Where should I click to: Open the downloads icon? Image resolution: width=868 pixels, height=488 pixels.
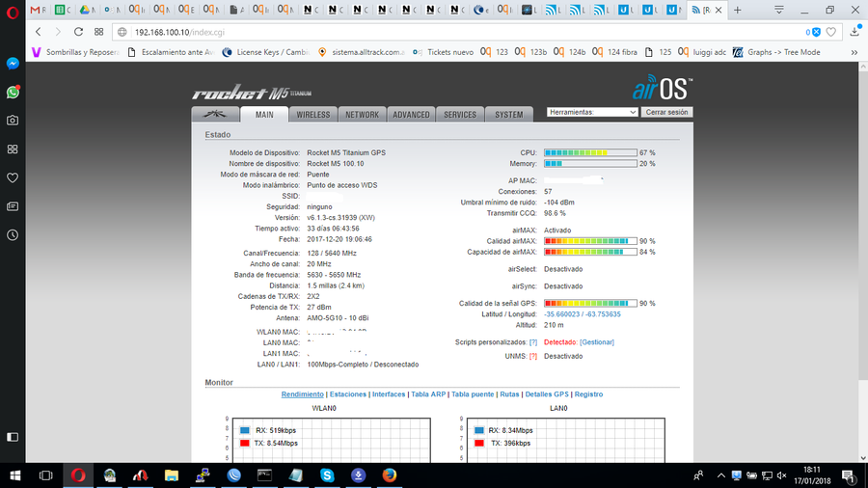point(855,32)
